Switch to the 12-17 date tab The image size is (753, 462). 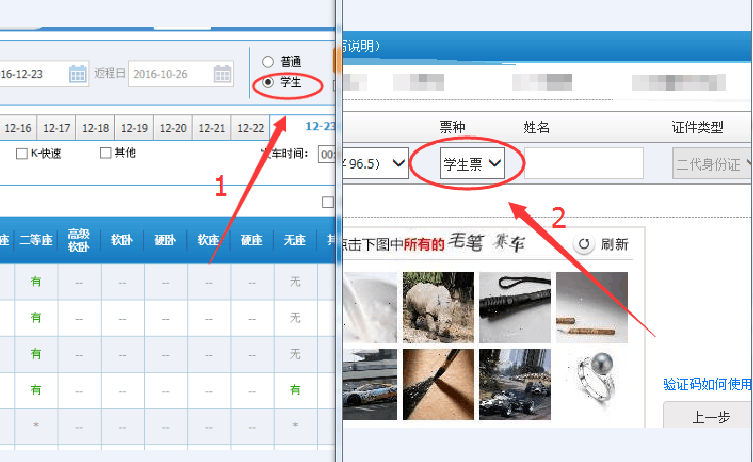57,128
